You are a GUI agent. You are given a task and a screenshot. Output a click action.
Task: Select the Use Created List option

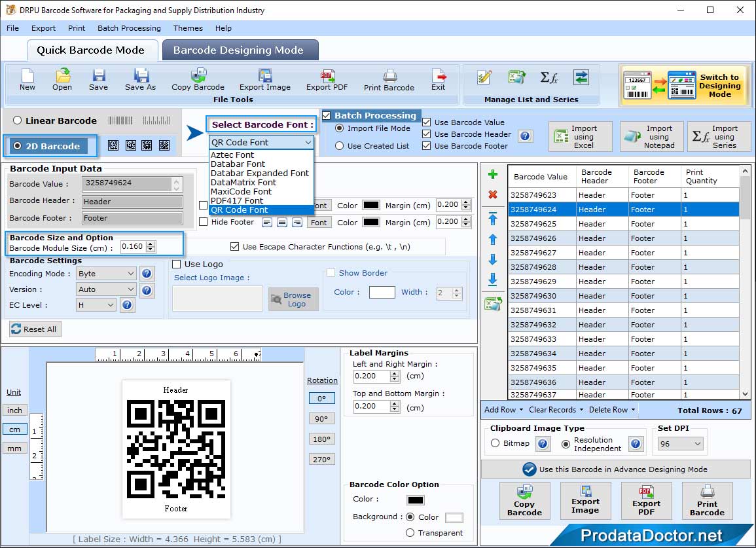pos(340,146)
